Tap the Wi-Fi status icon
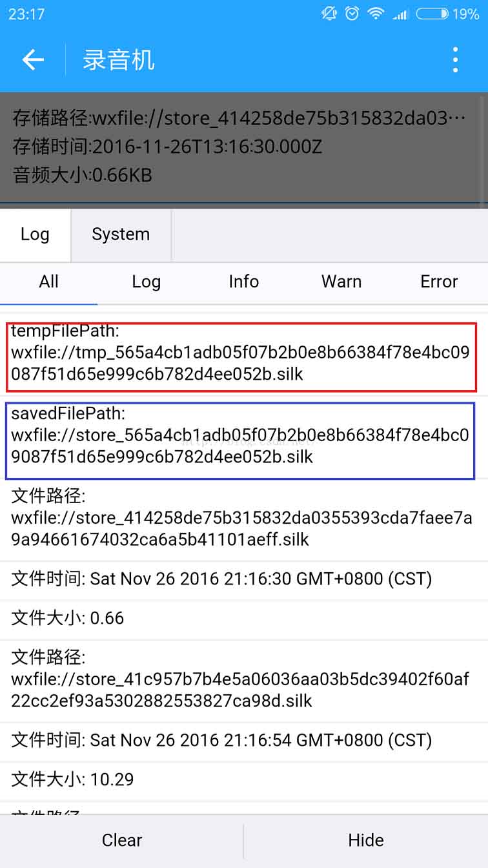This screenshot has height=868, width=488. 376,14
